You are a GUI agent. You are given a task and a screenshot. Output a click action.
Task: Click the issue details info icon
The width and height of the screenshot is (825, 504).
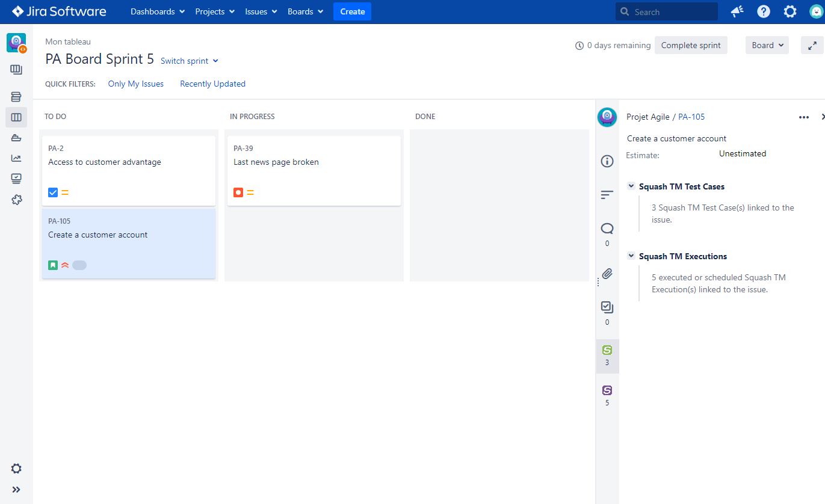point(607,161)
